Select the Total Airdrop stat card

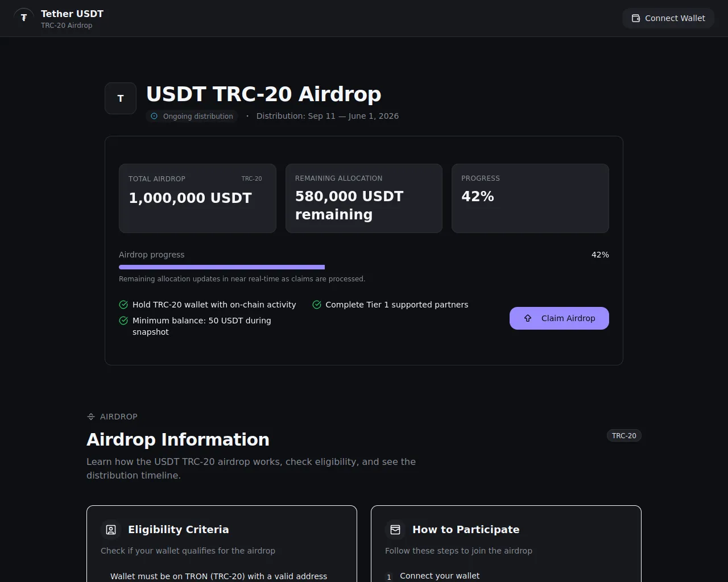click(x=197, y=198)
